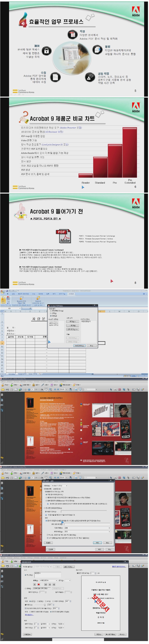This screenshot has width=149, height=644.
Task: Click right-align icon in watermark dialog
Action: pos(54,584)
